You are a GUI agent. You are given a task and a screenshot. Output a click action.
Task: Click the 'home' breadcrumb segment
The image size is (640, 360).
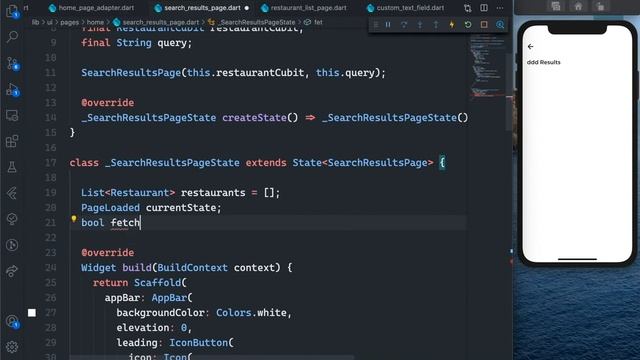click(96, 22)
